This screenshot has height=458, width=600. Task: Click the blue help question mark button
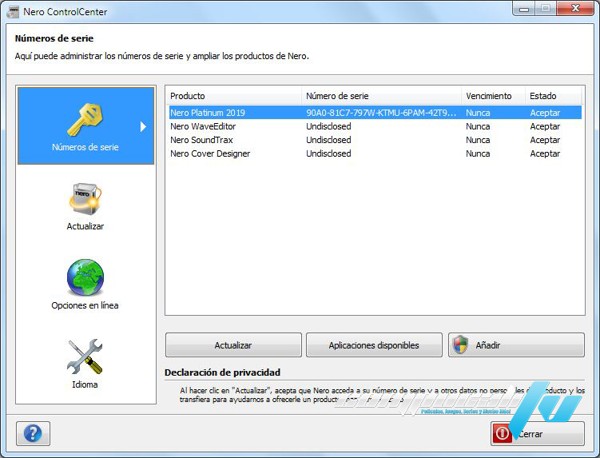pos(33,434)
